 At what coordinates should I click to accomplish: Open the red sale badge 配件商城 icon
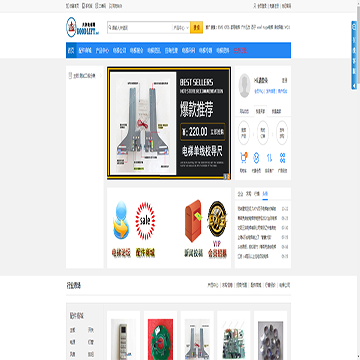pos(145,221)
